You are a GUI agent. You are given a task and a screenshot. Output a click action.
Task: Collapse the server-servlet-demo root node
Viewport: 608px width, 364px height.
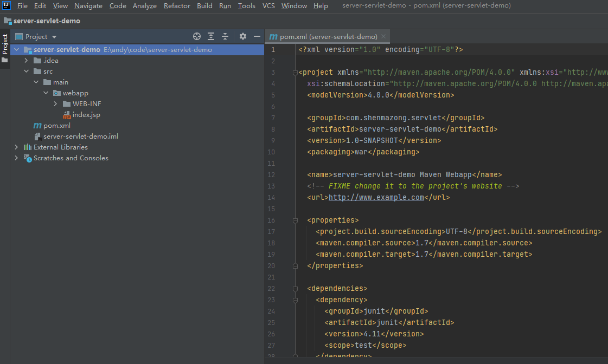coord(17,50)
